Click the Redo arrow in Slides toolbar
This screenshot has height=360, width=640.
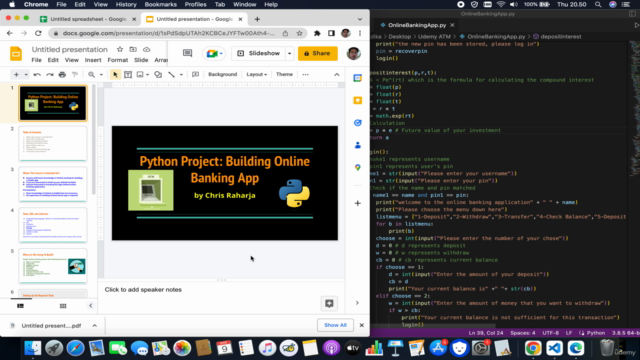50,75
